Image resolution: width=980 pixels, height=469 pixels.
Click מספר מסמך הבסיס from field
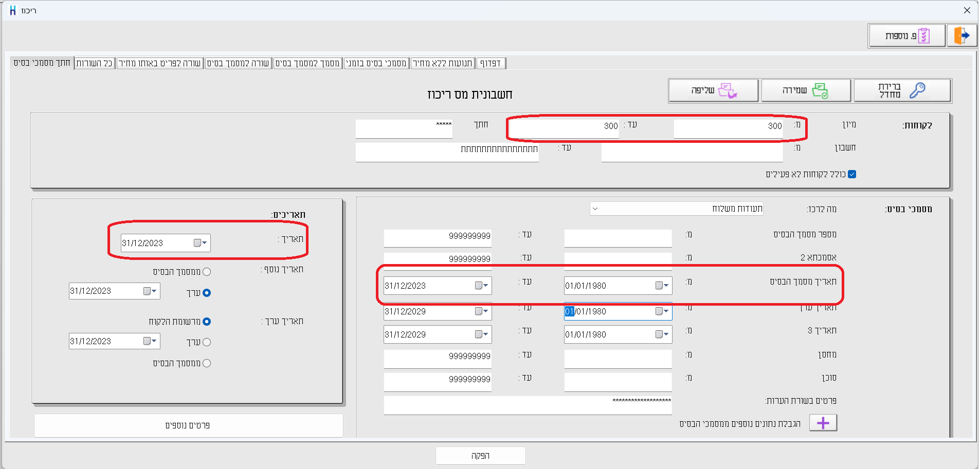click(x=618, y=238)
